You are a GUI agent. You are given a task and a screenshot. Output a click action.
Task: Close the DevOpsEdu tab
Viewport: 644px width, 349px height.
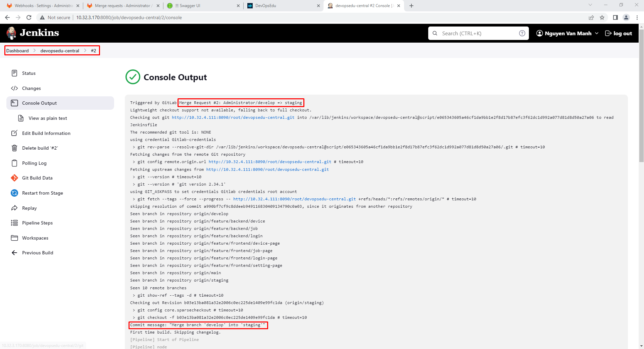tap(318, 6)
